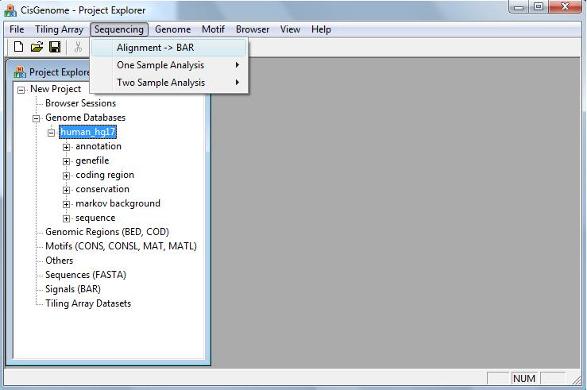Expand the annotation tree node
This screenshot has width=587, height=390.
coord(66,147)
